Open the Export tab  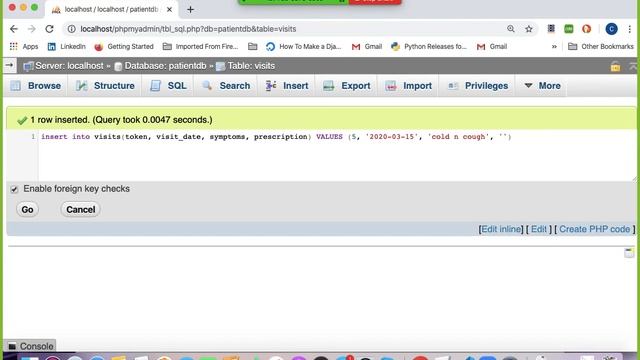tap(347, 86)
